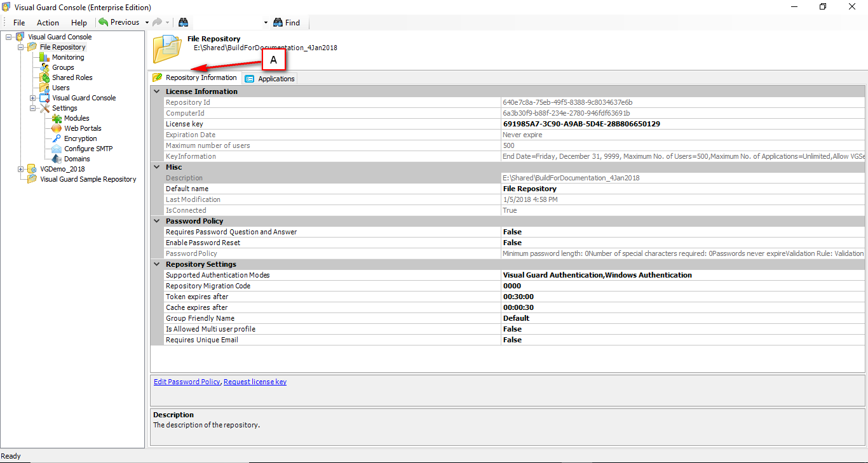Open the Request license key link
The height and width of the screenshot is (463, 868).
pos(255,382)
